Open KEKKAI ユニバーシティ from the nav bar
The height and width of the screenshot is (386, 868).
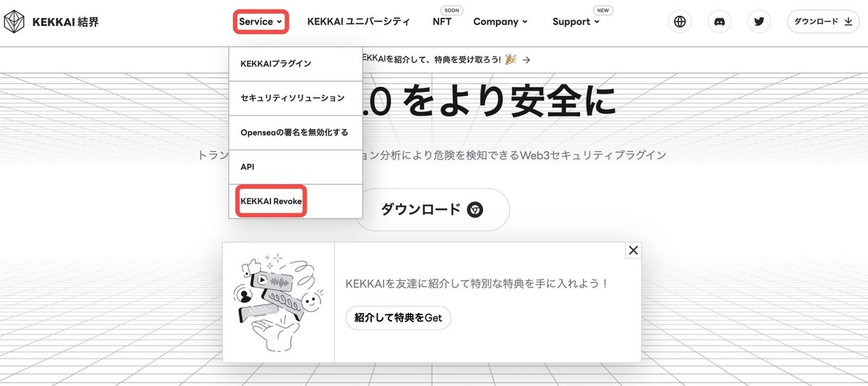click(358, 22)
